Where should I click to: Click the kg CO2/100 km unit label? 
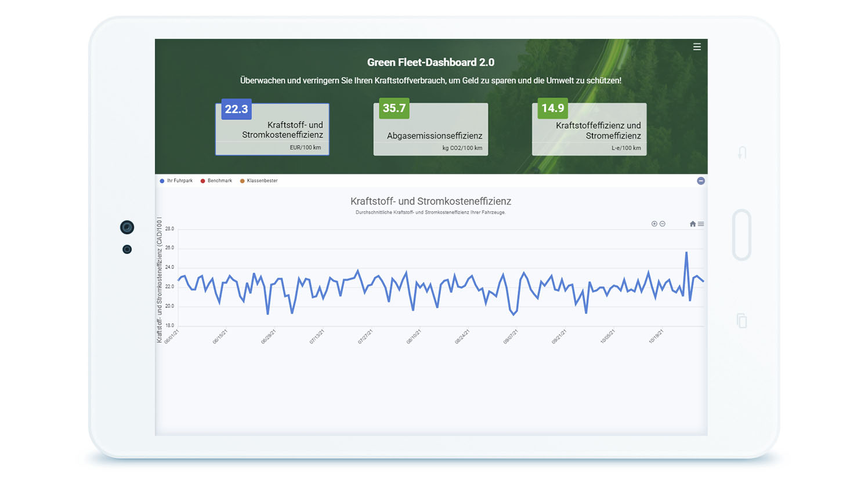click(462, 148)
